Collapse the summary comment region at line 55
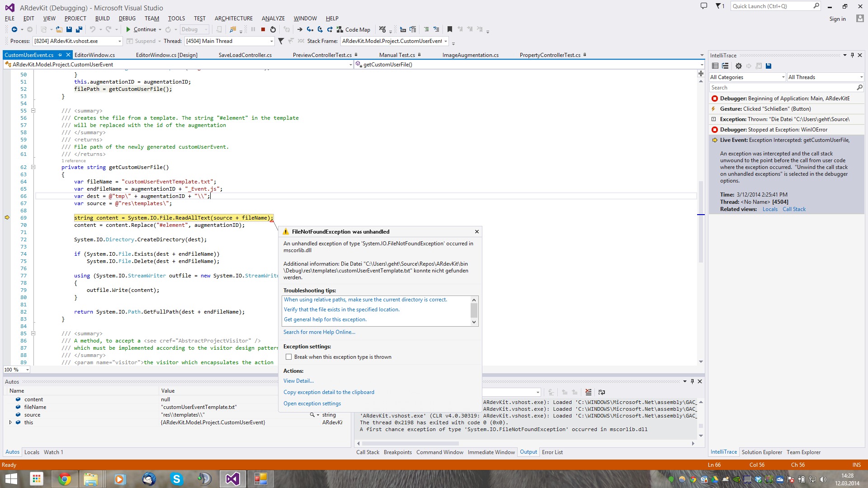This screenshot has width=868, height=488. tap(33, 111)
